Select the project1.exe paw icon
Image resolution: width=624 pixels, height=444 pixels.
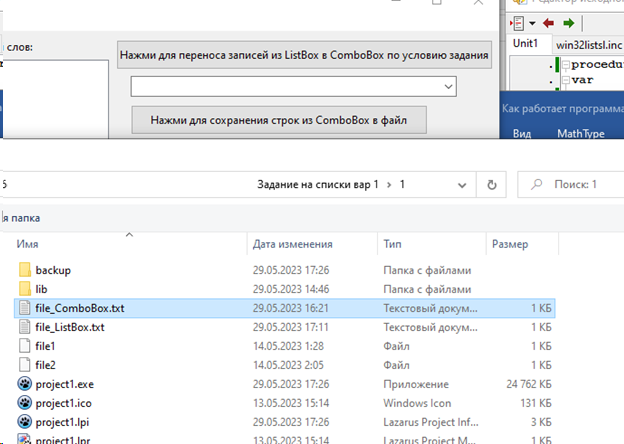[x=25, y=384]
